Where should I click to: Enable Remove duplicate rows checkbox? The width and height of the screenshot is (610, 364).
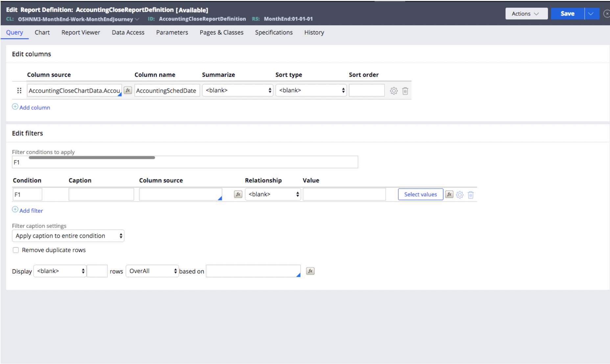(16, 250)
